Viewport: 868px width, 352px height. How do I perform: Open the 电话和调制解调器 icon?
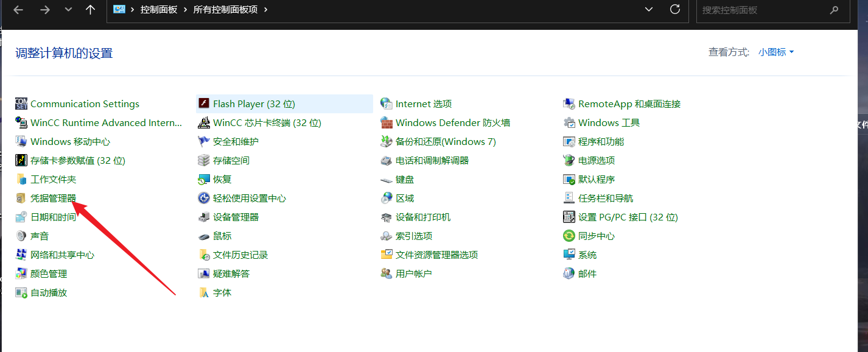tap(387, 160)
